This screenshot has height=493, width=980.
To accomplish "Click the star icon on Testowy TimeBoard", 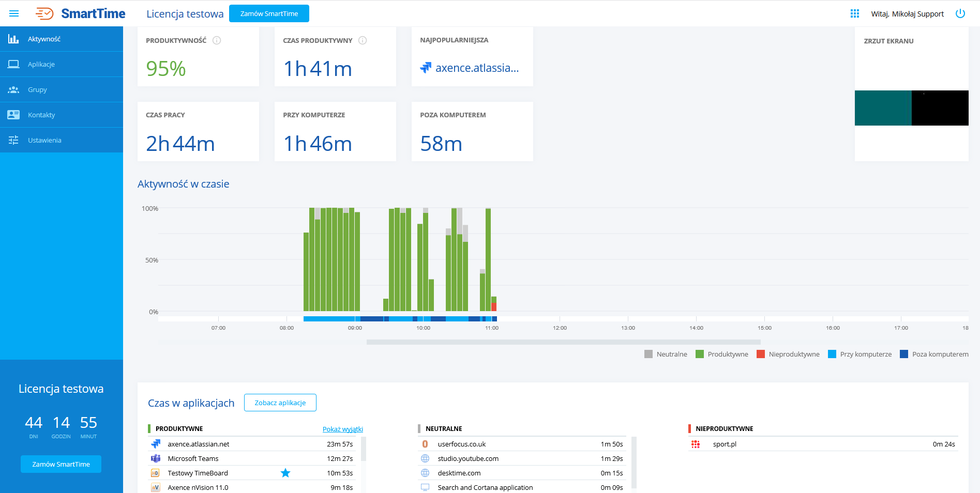I will [x=285, y=473].
